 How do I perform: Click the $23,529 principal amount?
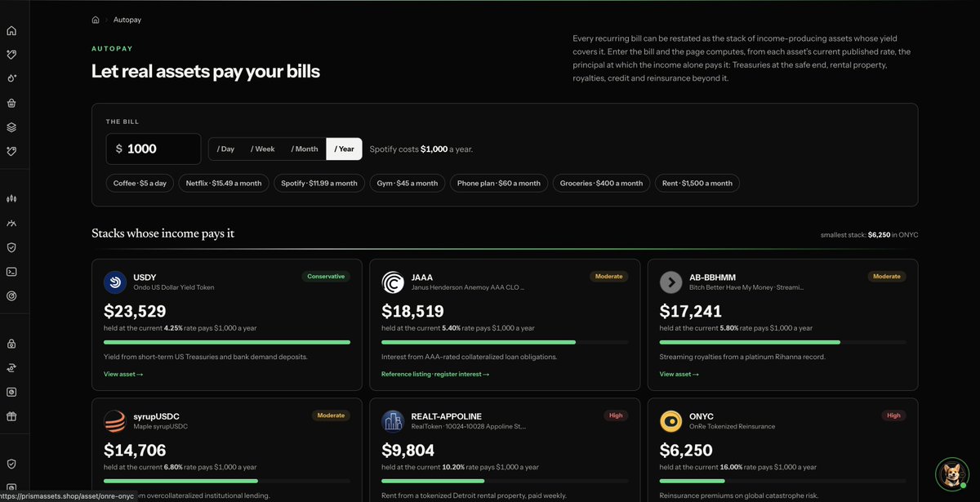click(x=135, y=311)
